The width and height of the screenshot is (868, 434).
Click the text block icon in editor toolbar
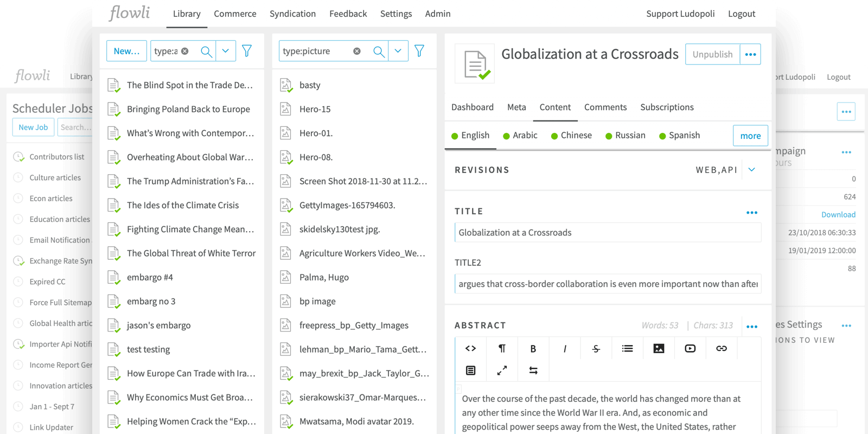(470, 371)
